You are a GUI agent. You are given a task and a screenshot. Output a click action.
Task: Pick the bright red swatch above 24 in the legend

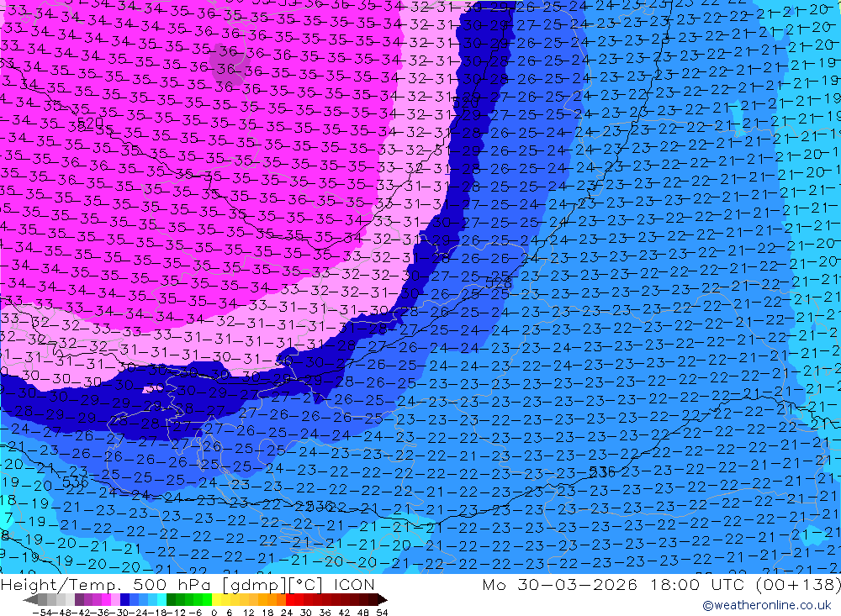pos(290,600)
